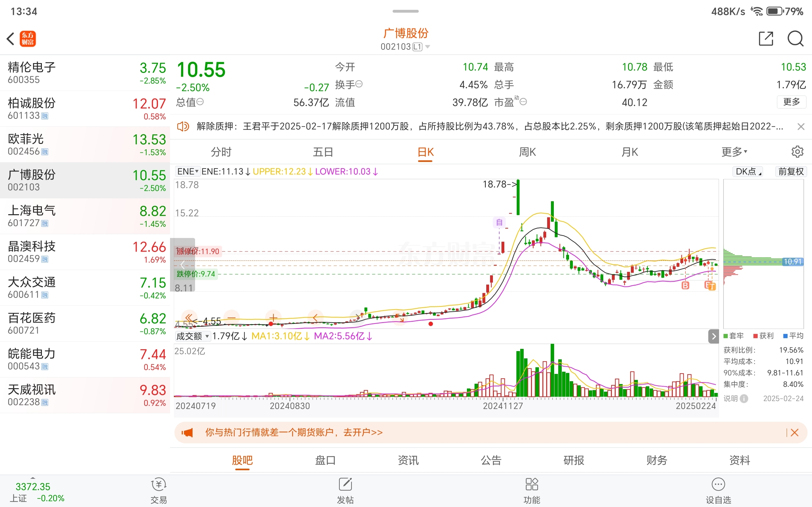Open the share icon at top right
Image resolution: width=812 pixels, height=507 pixels.
766,39
